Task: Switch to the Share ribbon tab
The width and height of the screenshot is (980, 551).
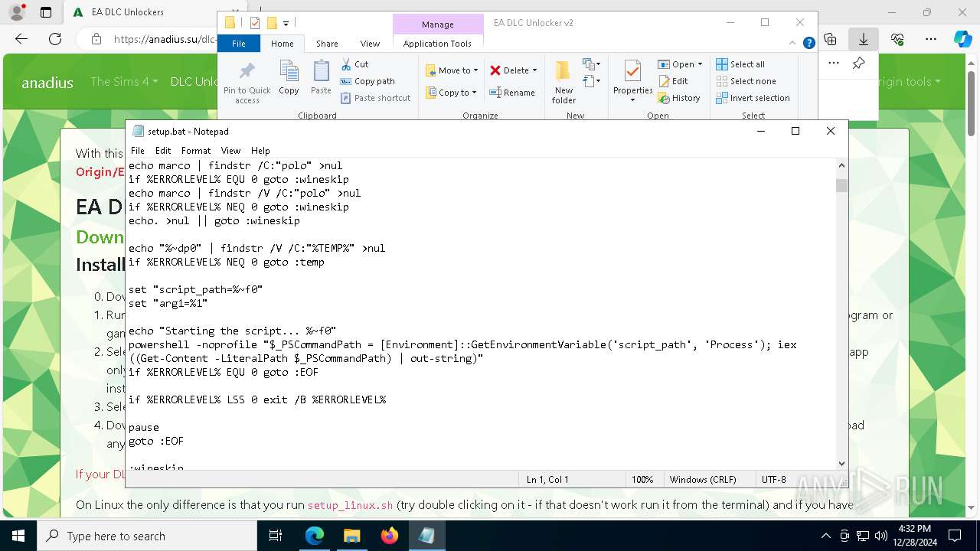Action: 327,44
